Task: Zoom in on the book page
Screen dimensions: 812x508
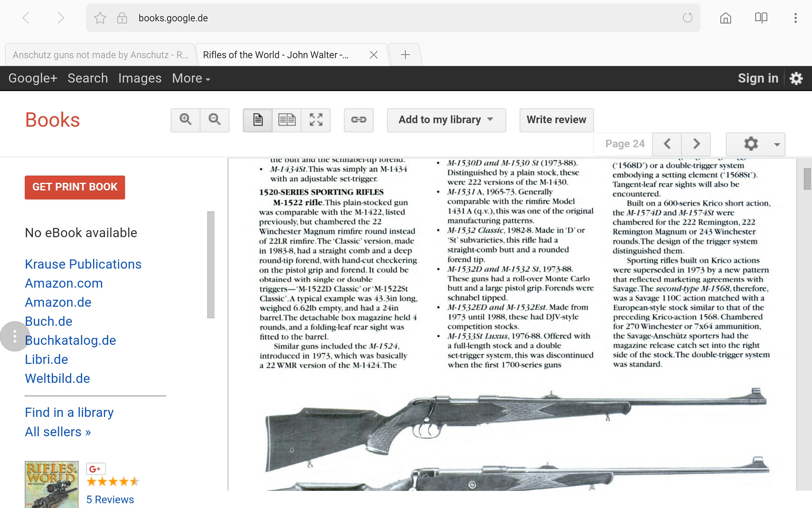Action: click(x=186, y=120)
